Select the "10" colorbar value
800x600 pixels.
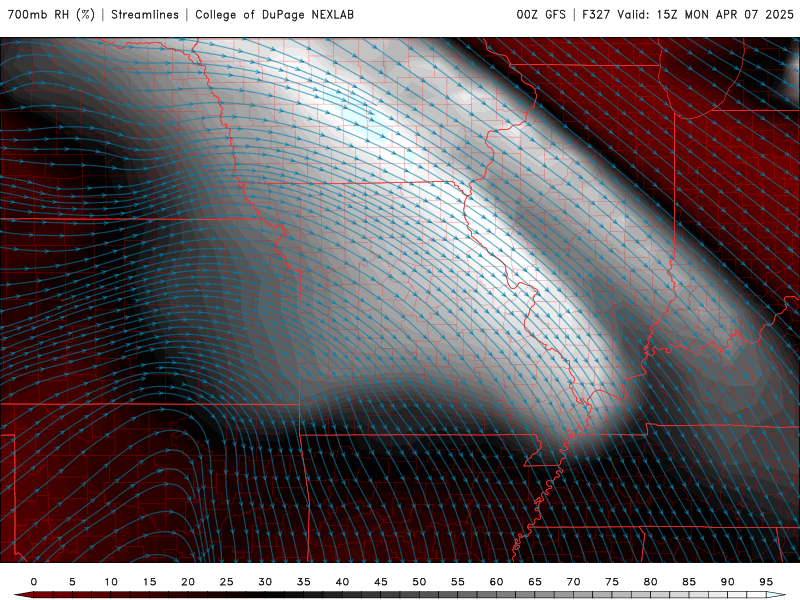click(111, 582)
